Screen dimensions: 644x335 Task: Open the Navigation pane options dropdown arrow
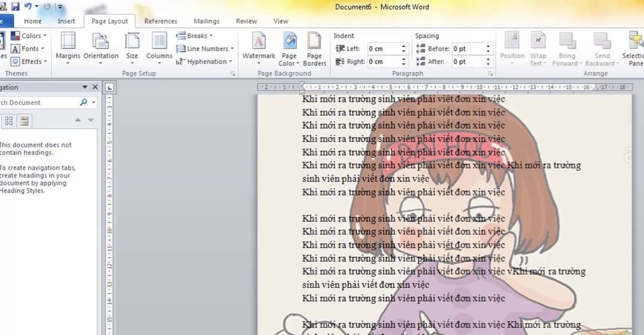pyautogui.click(x=85, y=87)
